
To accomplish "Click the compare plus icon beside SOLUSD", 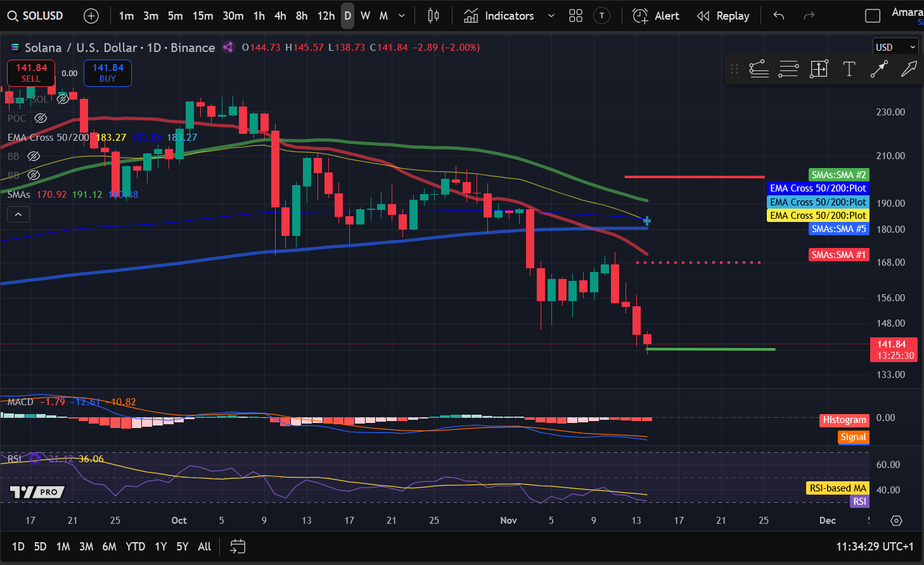I will (x=91, y=16).
